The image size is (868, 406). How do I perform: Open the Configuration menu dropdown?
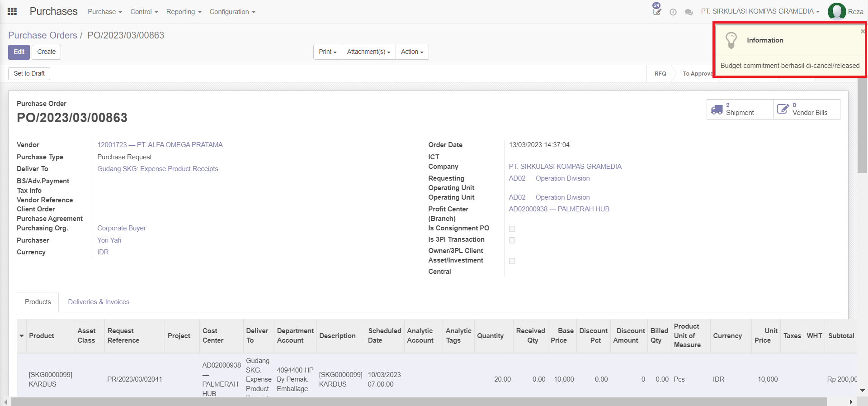point(232,12)
